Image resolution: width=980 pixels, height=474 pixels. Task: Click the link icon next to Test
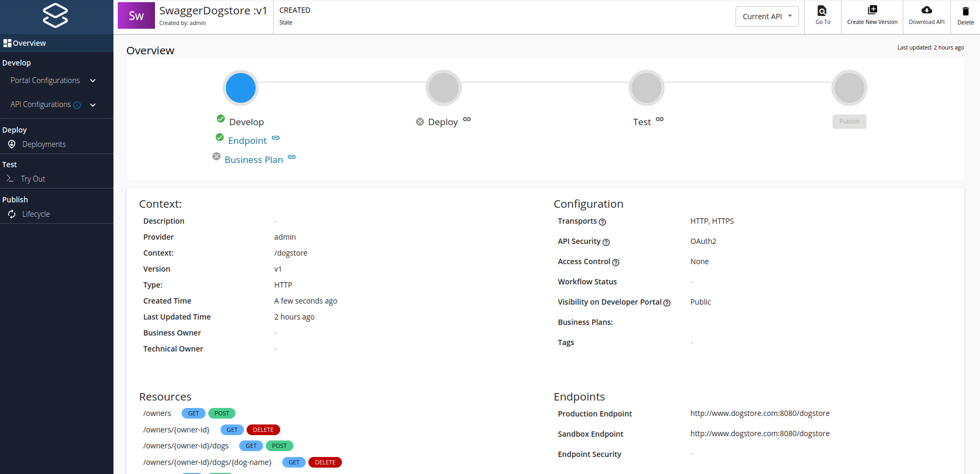(x=659, y=119)
